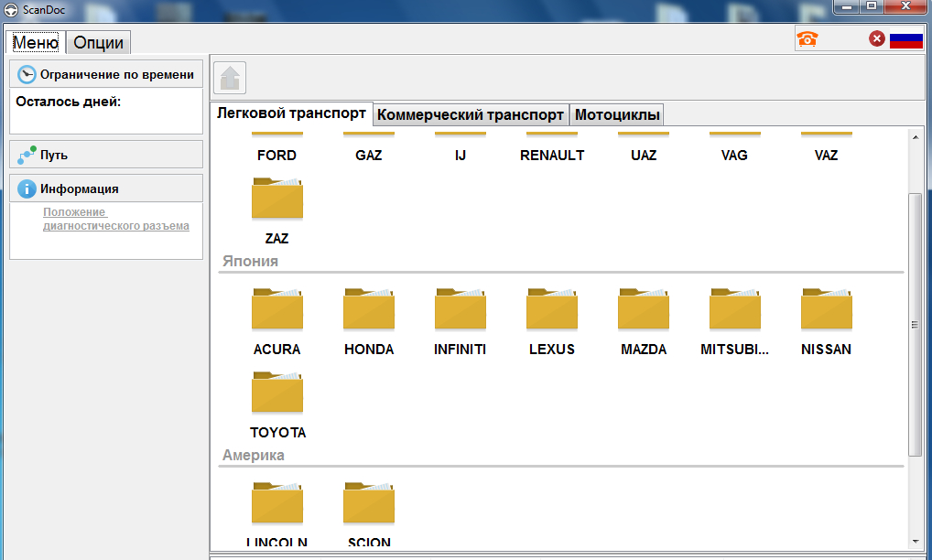This screenshot has width=932, height=560.
Task: Click the blue Информация info icon
Action: pyautogui.click(x=27, y=188)
